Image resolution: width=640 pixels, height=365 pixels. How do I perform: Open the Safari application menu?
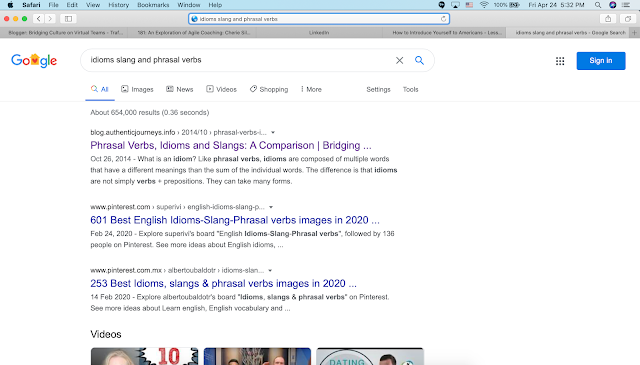[x=31, y=5]
